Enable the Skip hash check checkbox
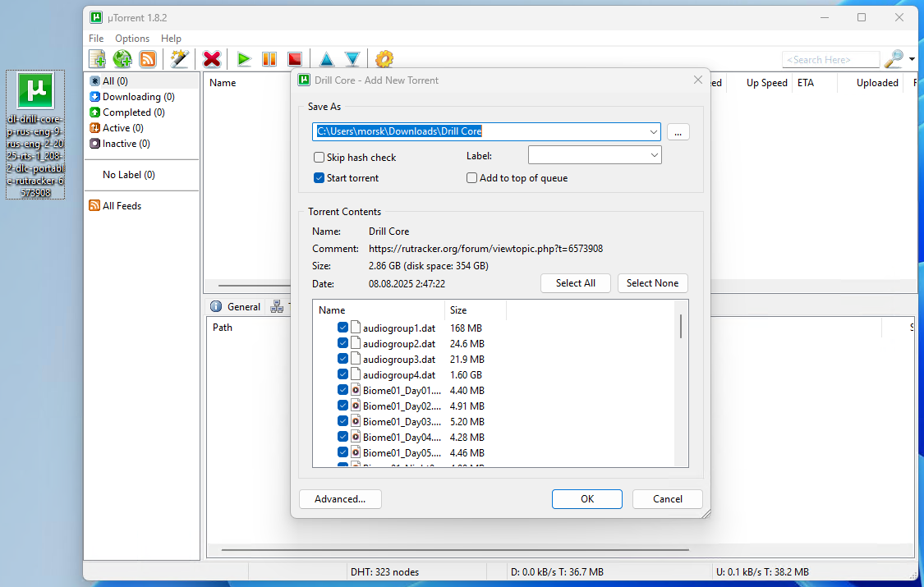The height and width of the screenshot is (587, 924). pyautogui.click(x=319, y=157)
